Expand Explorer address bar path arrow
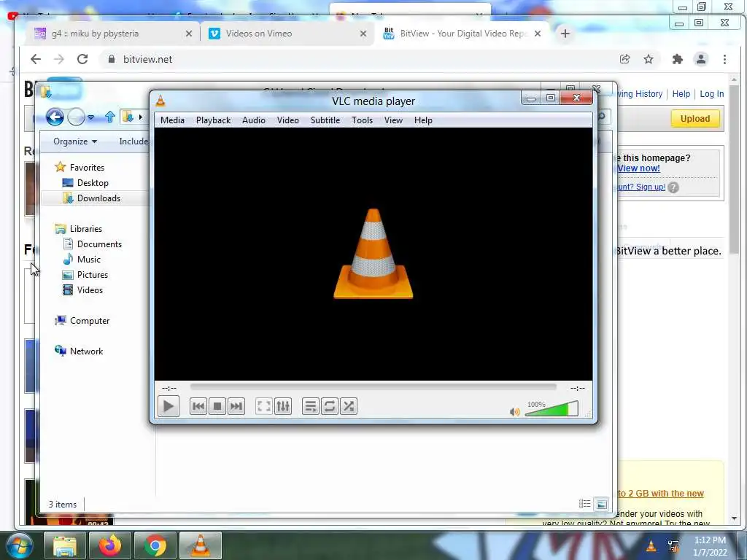The height and width of the screenshot is (560, 747). 141,117
